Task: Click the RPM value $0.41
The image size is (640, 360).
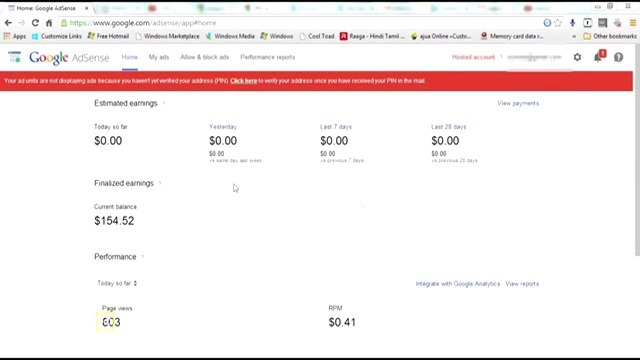Action: coord(342,322)
